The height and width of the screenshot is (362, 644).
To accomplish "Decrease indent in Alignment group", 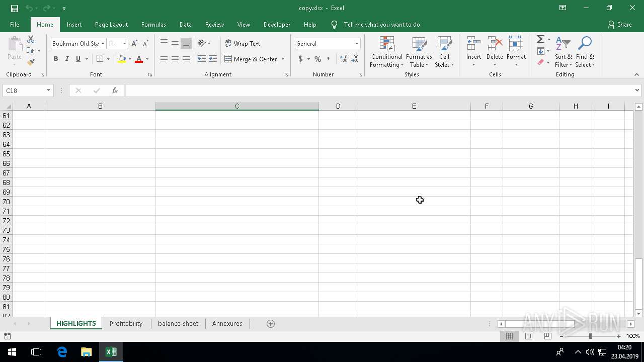I will coord(202,59).
